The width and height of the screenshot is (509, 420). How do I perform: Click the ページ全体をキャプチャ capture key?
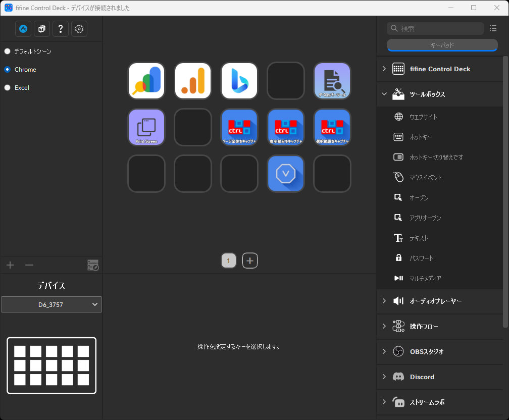point(239,127)
